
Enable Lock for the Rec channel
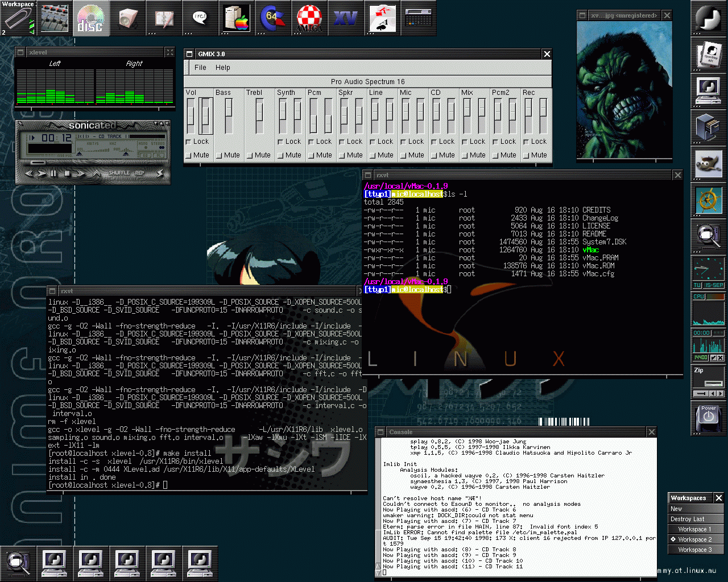point(527,142)
